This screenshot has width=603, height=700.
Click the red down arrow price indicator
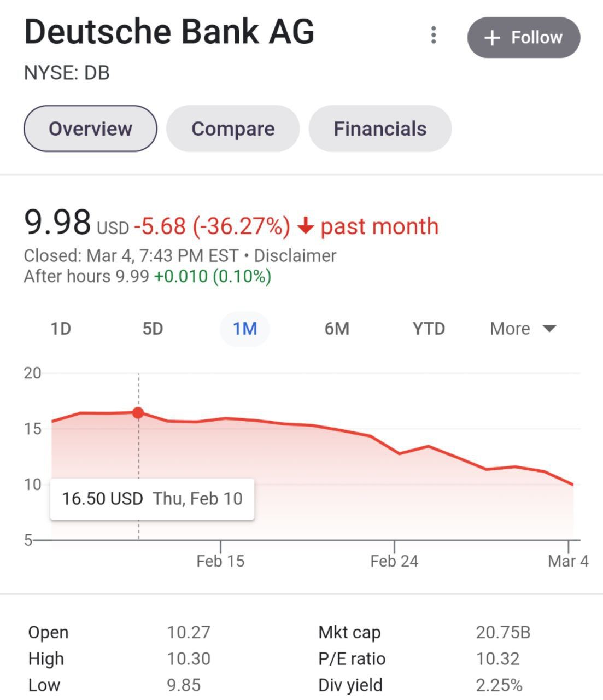(x=306, y=226)
